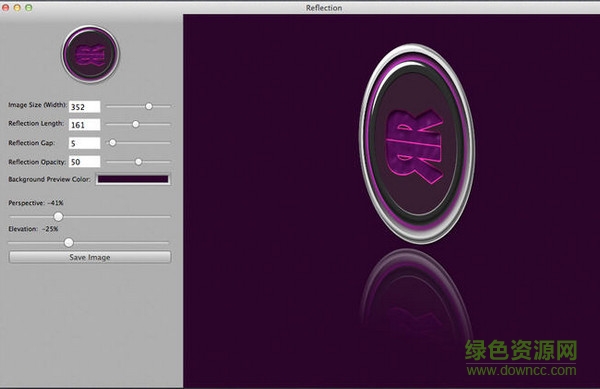Click the Reflection Gap slider knob
This screenshot has height=389, width=600.
tap(112, 143)
